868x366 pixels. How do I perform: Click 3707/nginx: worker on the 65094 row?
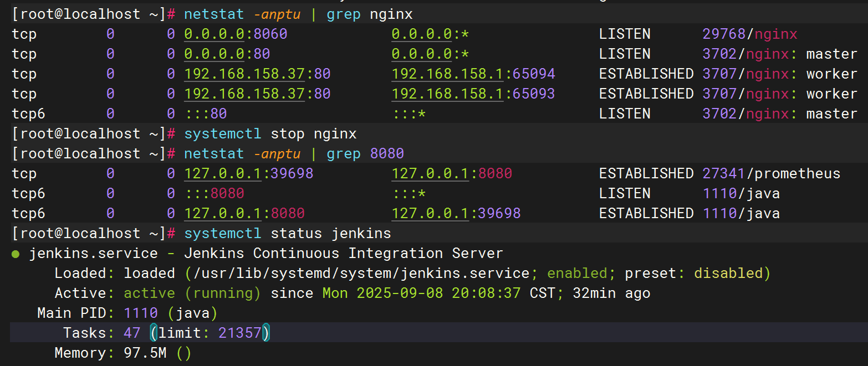tap(780, 74)
